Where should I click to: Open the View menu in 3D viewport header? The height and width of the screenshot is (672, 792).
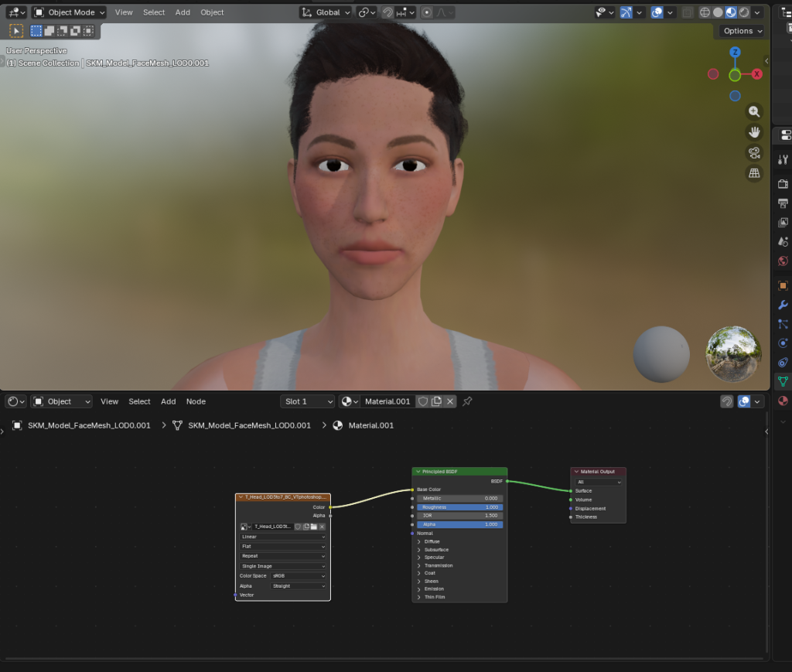tap(124, 12)
